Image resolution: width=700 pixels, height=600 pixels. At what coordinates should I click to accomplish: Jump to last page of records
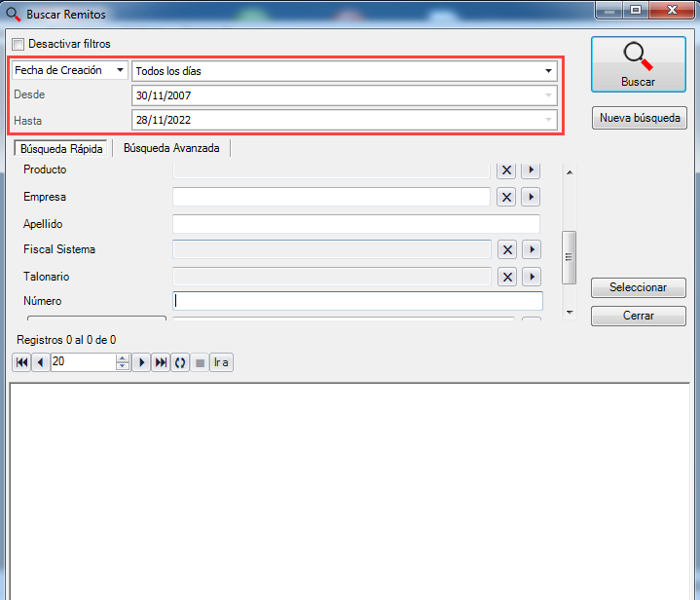[161, 362]
